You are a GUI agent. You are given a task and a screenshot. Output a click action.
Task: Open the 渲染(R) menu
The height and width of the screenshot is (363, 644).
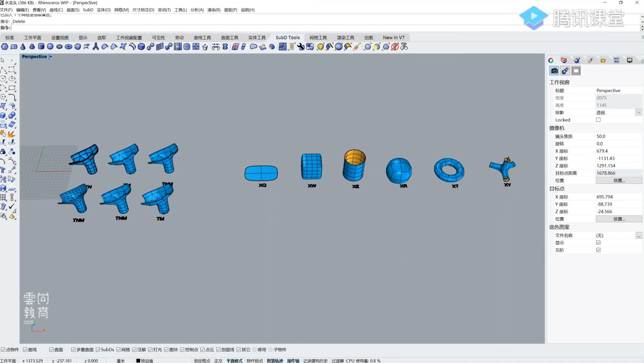214,10
